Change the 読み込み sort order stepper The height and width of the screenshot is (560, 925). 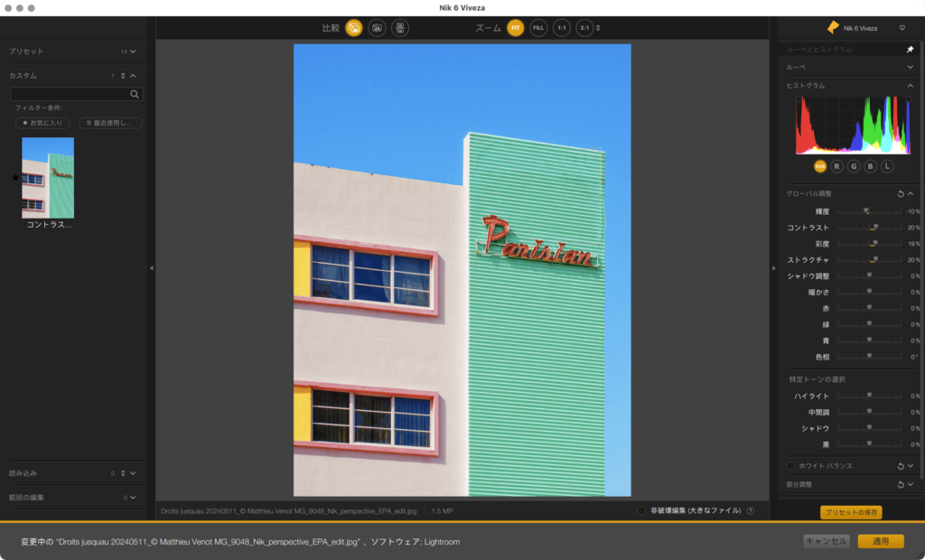[123, 473]
